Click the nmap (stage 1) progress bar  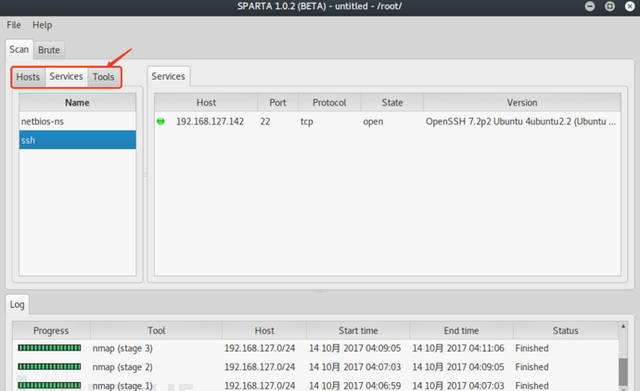point(49,385)
